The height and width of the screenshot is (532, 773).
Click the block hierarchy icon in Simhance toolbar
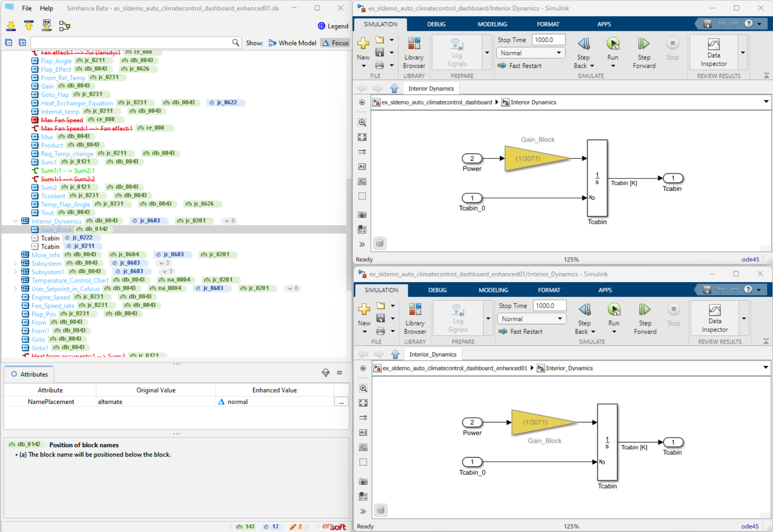coord(64,26)
